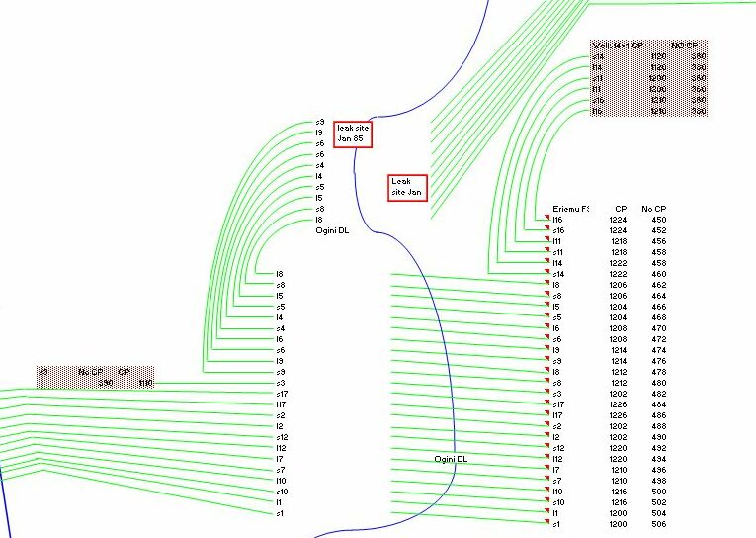The image size is (756, 538).
Task: Click the red marker beside s16 row
Action: point(546,228)
